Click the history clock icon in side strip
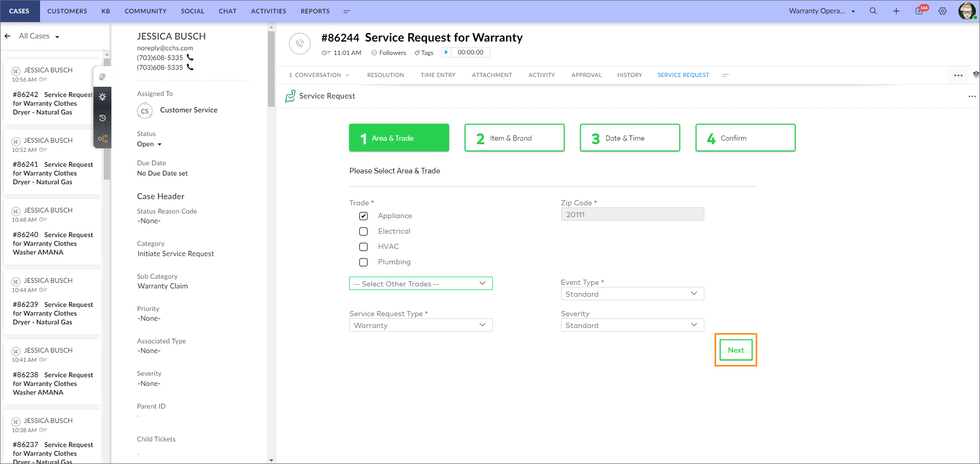Viewport: 980px width, 464px height. [103, 118]
